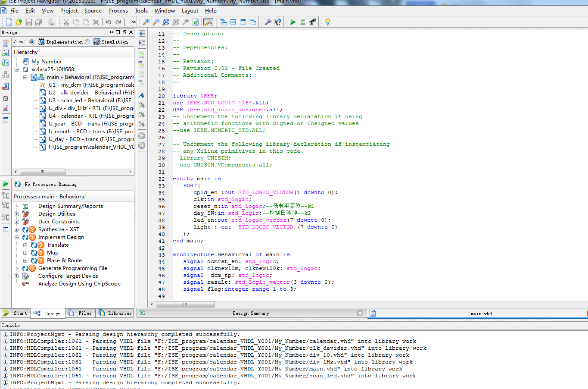This screenshot has width=588, height=389.
Task: Click the wrench preferences icon in toolbar
Action: [268, 22]
